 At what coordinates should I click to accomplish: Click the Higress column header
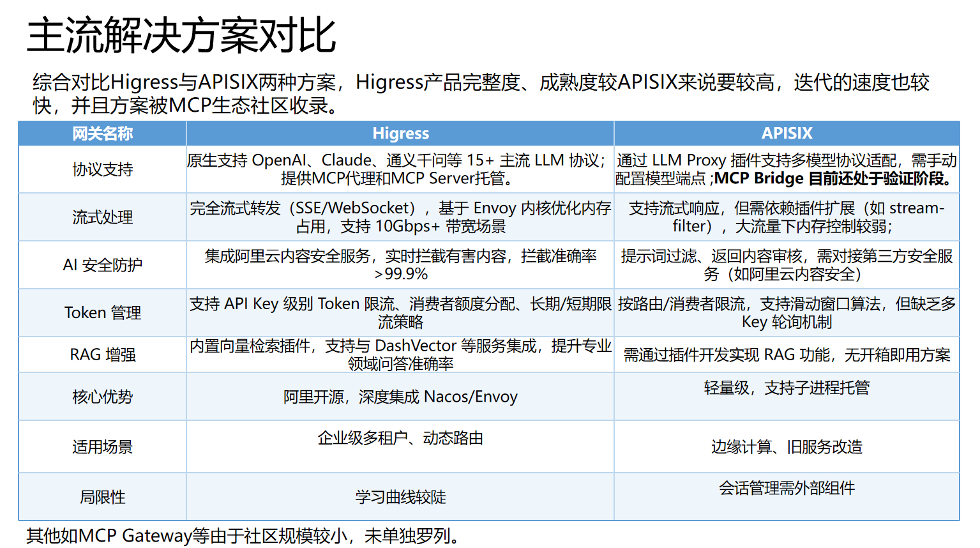coord(400,133)
